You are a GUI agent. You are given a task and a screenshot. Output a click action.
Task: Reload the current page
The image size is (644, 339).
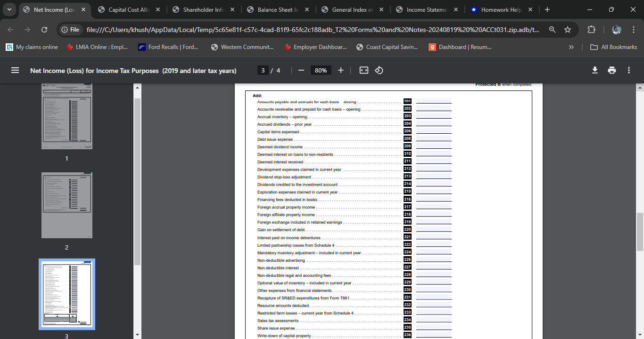coord(44,30)
